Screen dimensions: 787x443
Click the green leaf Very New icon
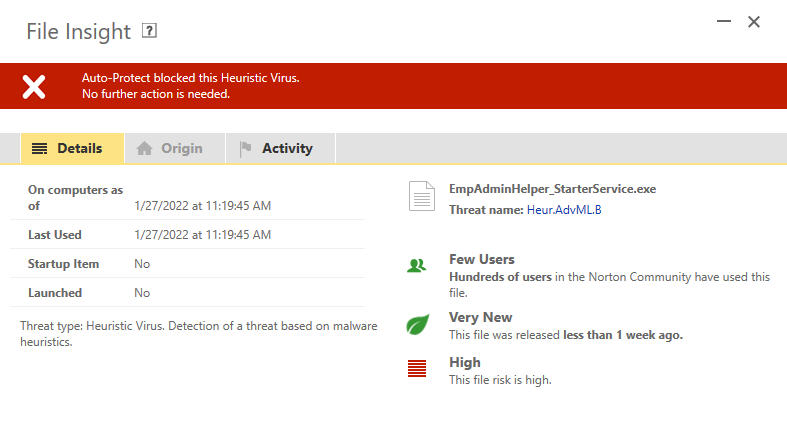(x=417, y=325)
